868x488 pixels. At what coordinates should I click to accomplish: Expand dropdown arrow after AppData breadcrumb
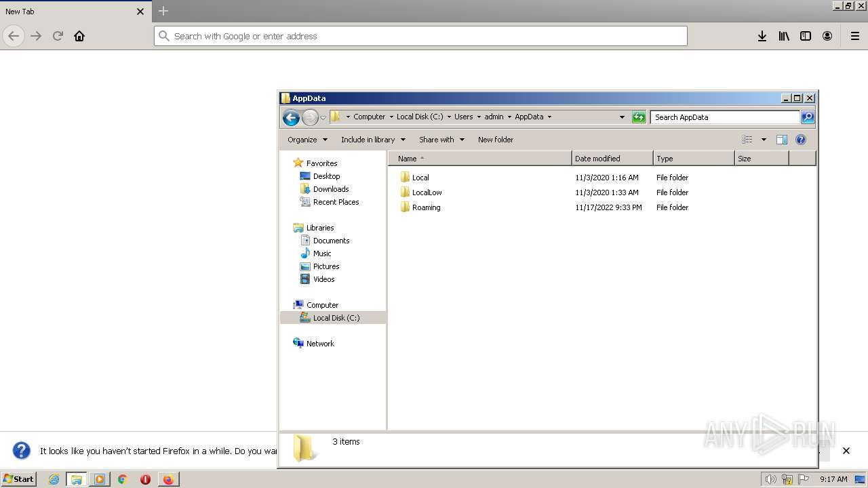tap(549, 117)
